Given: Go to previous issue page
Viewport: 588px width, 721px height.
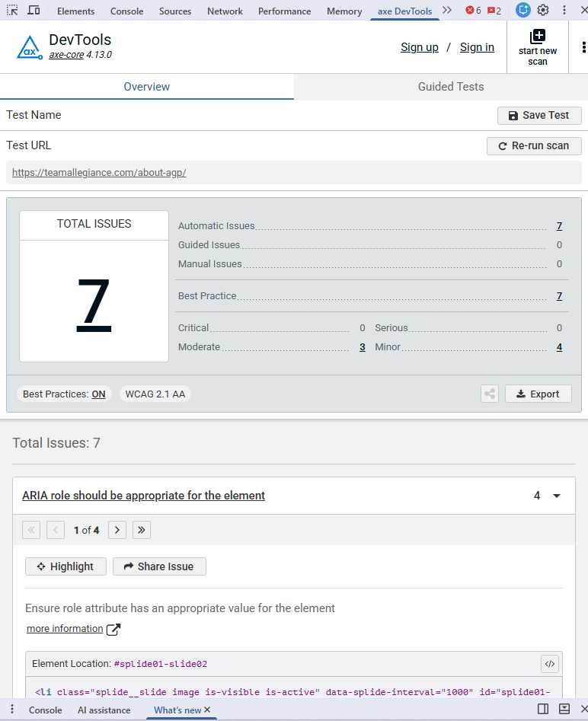Looking at the screenshot, I should pyautogui.click(x=56, y=530).
